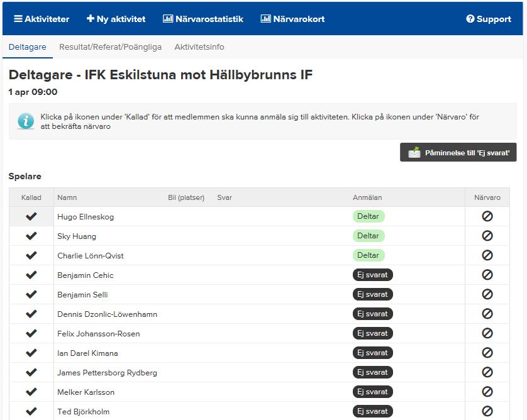Confirm attendance icon for Charlie Lönn-Qvist
The image size is (527, 420).
pos(487,255)
